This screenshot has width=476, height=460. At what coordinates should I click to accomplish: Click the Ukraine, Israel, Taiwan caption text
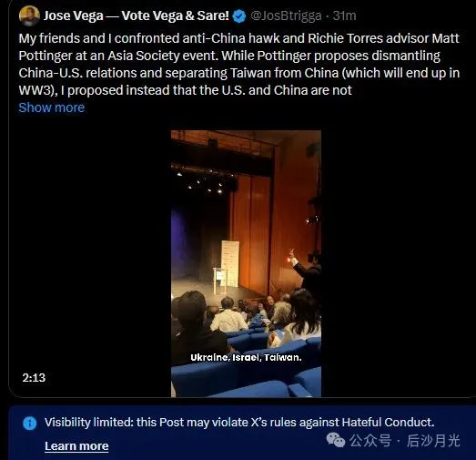point(246,358)
